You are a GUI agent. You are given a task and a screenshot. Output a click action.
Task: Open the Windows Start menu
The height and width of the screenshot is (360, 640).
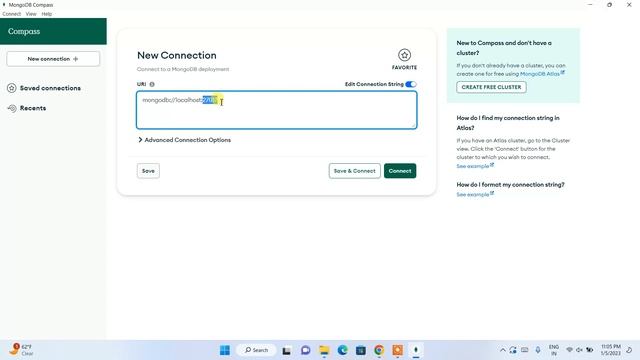[x=224, y=350]
